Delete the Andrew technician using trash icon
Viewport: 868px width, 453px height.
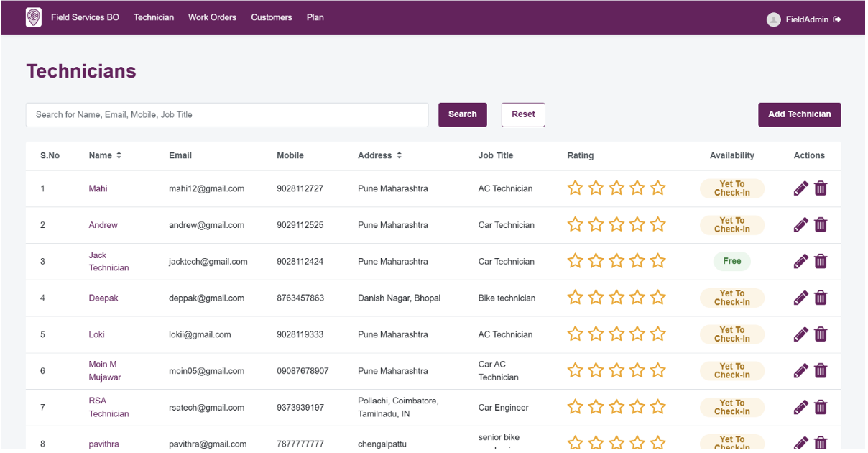click(x=821, y=225)
